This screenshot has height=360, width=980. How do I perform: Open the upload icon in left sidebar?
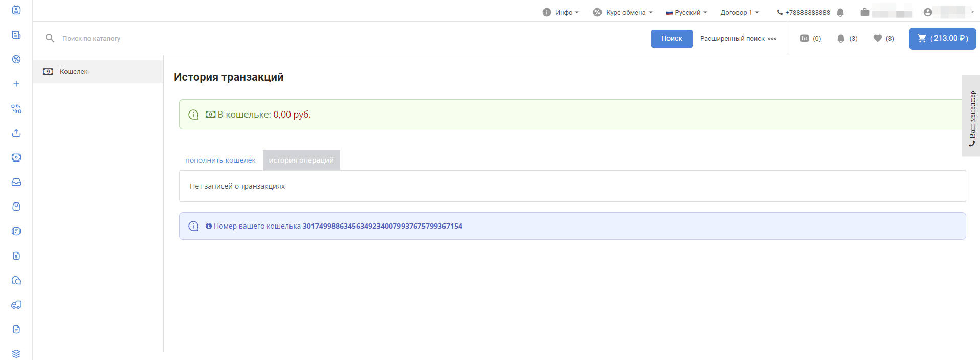tap(16, 133)
